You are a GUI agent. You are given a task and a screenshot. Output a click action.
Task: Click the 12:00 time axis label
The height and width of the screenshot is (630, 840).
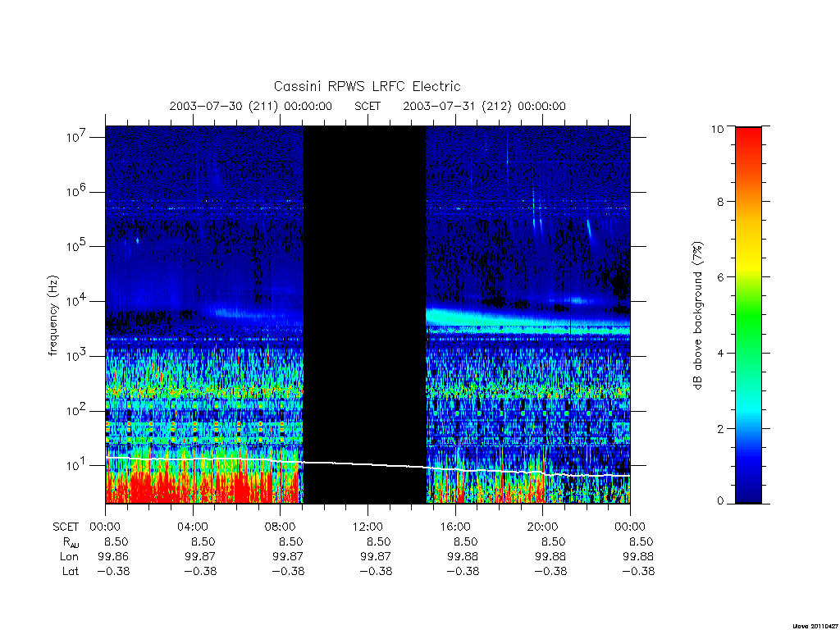pyautogui.click(x=367, y=527)
